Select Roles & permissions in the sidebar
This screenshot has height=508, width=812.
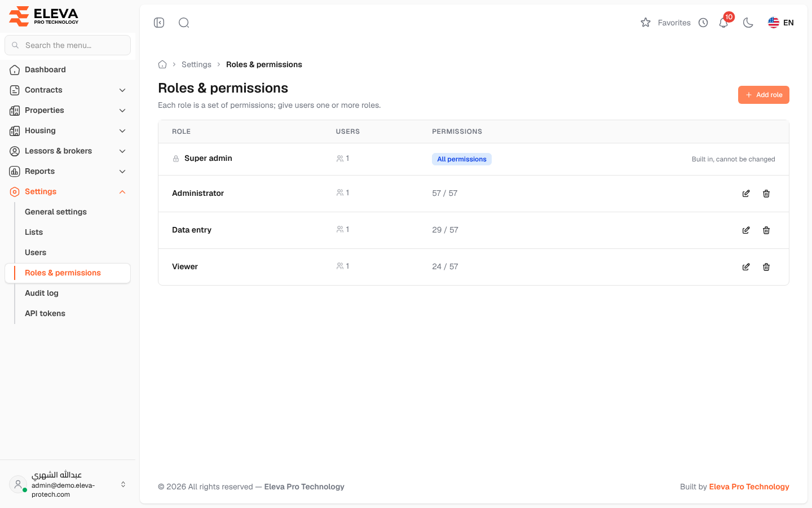(x=68, y=273)
